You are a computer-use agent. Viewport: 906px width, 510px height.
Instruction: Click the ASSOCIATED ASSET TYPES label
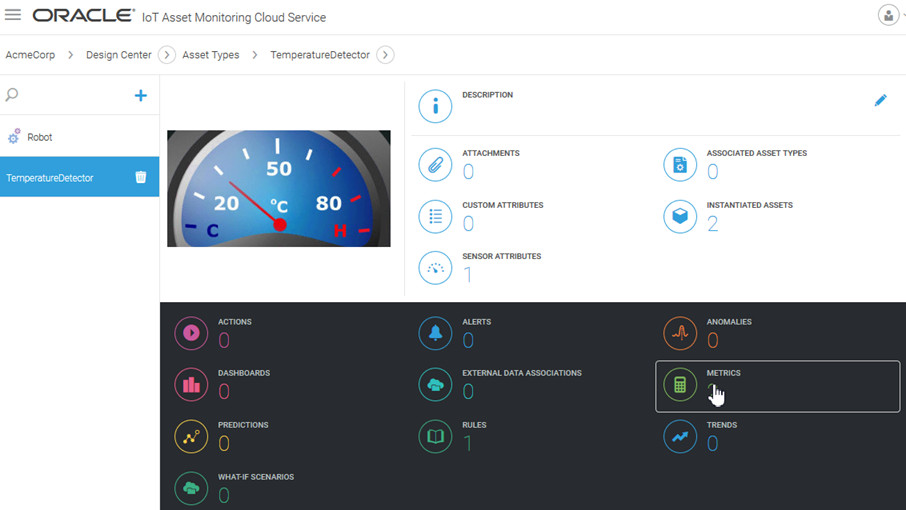[756, 153]
